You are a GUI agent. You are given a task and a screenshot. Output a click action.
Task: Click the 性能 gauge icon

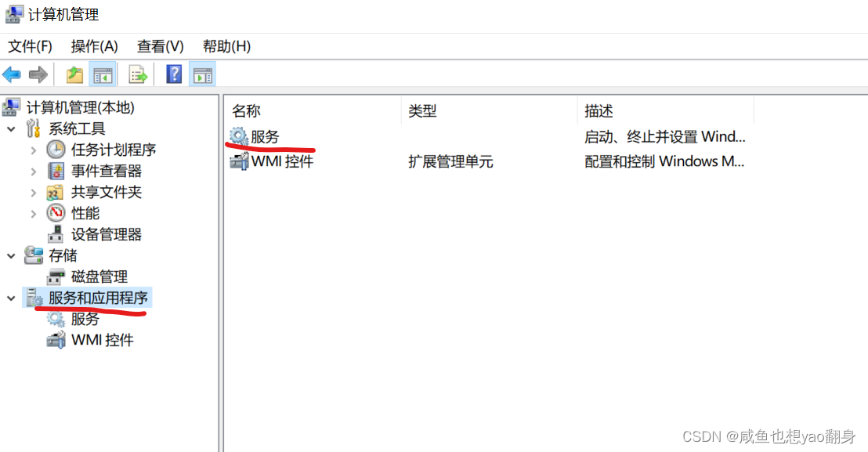(56, 213)
